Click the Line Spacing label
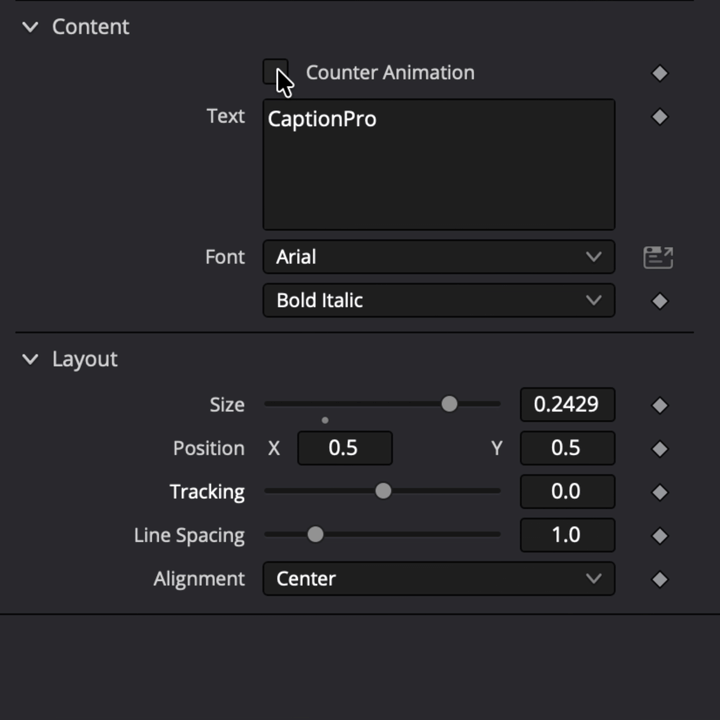The width and height of the screenshot is (720, 720). click(189, 535)
